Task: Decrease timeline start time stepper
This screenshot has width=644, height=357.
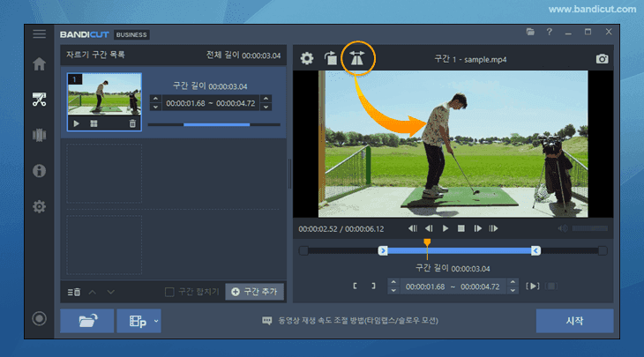Action: (393, 291)
